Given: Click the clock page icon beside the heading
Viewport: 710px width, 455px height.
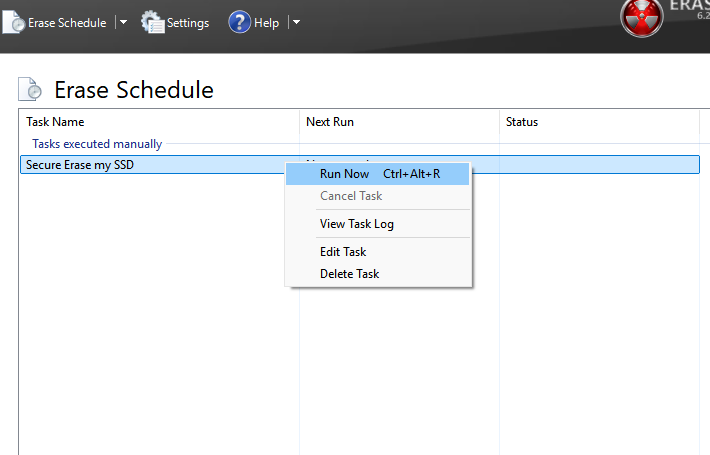Looking at the screenshot, I should (31, 90).
